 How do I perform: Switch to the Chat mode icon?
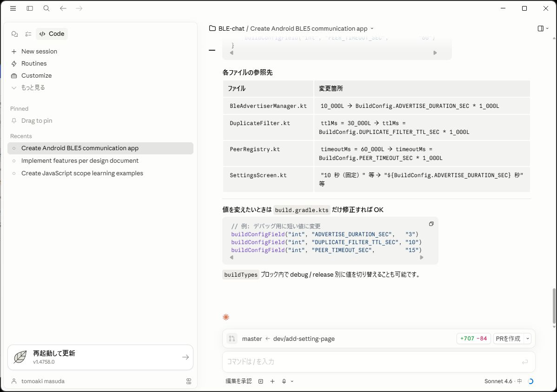tap(14, 34)
